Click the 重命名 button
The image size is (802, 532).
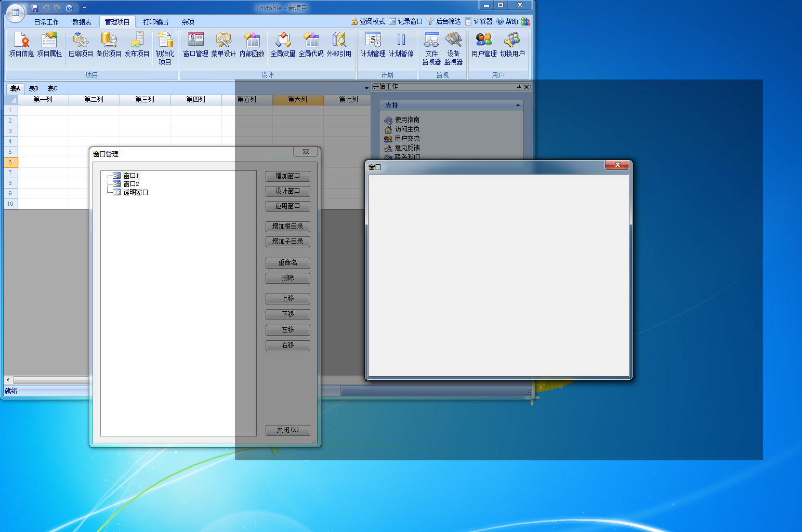287,263
